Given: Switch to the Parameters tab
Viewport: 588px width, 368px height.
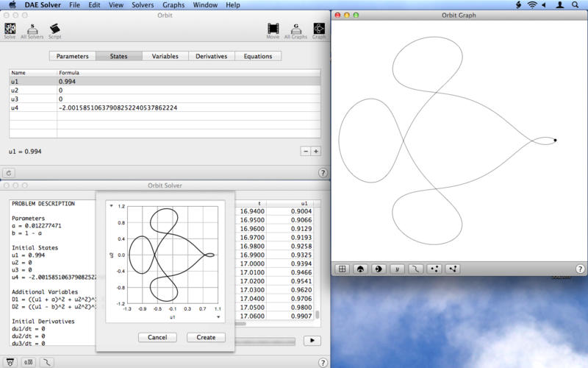Looking at the screenshot, I should click(73, 56).
